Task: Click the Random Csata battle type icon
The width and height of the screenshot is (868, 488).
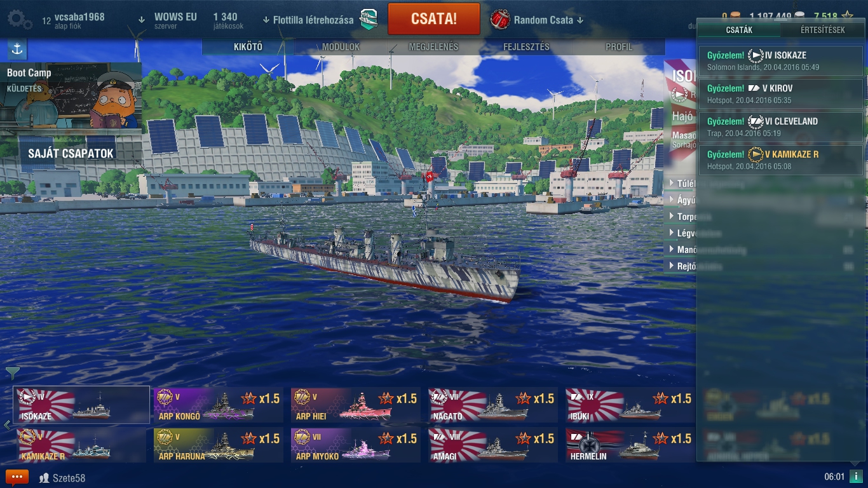Action: 500,20
